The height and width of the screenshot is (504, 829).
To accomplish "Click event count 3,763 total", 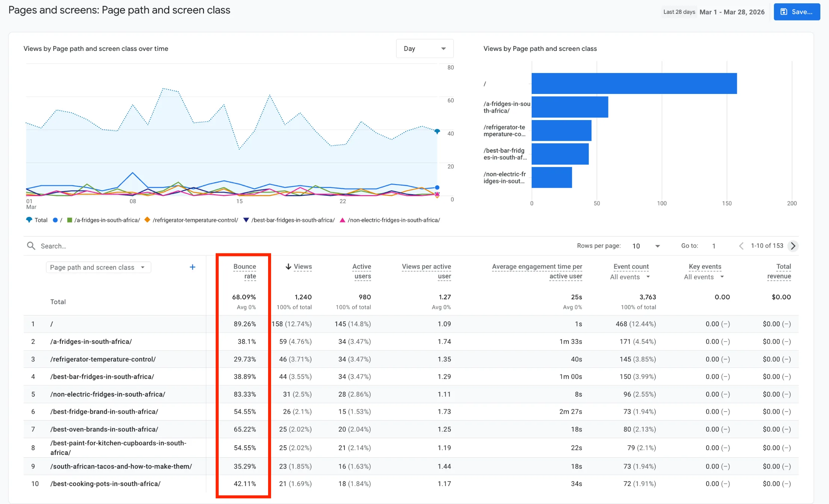I will tap(647, 297).
